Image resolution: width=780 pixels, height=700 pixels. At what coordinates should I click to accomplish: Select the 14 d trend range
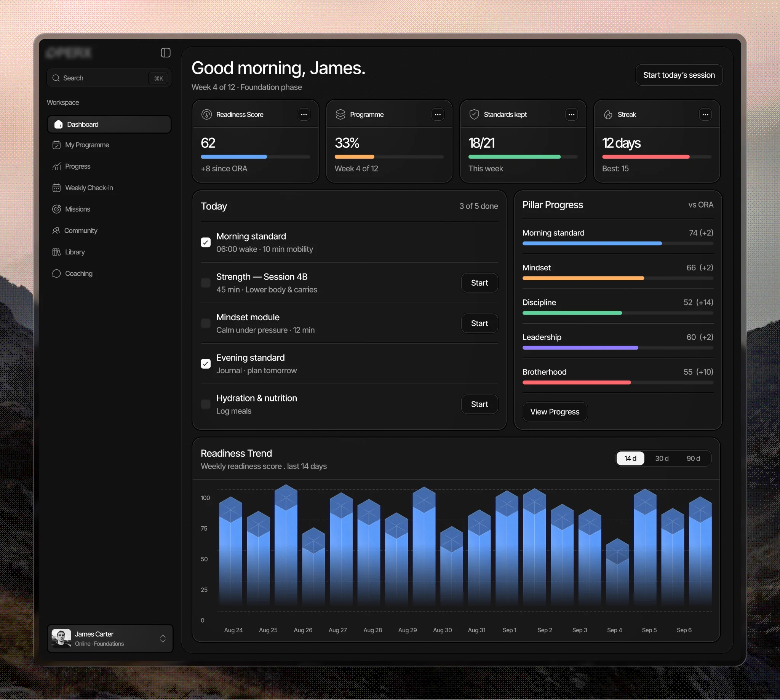[x=630, y=459]
